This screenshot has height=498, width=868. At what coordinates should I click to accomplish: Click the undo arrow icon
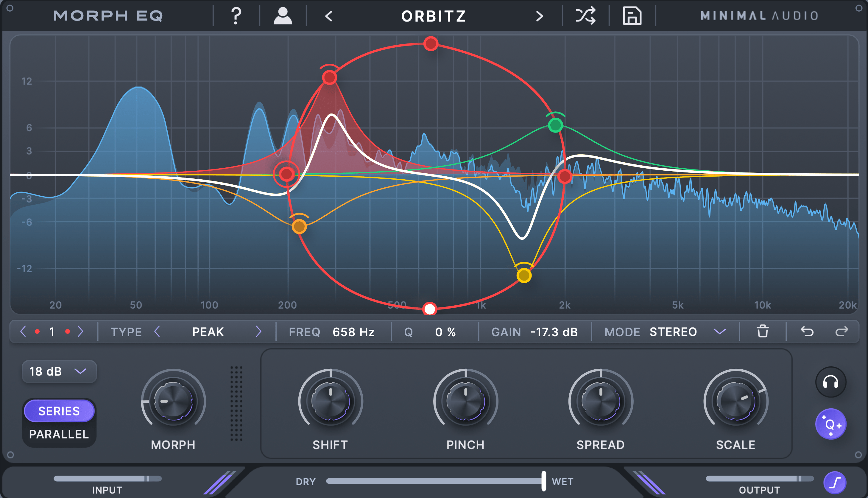click(807, 332)
